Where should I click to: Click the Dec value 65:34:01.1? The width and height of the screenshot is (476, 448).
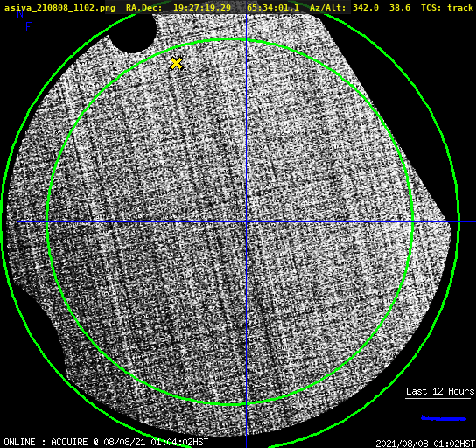point(273,8)
